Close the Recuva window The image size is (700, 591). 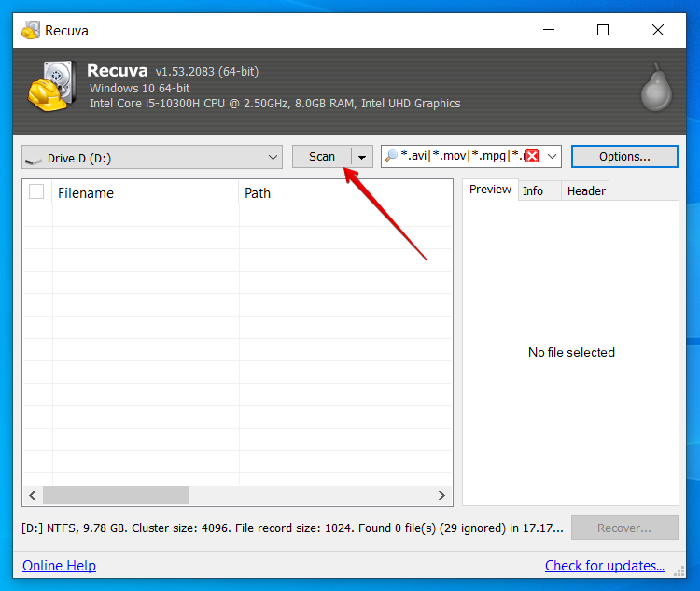tap(658, 30)
